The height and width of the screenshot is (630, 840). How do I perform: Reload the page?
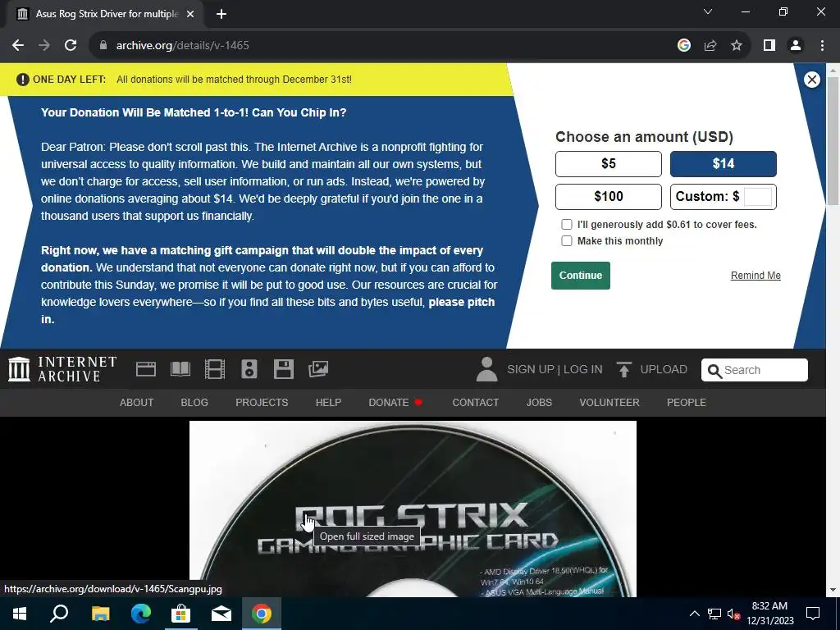click(71, 46)
